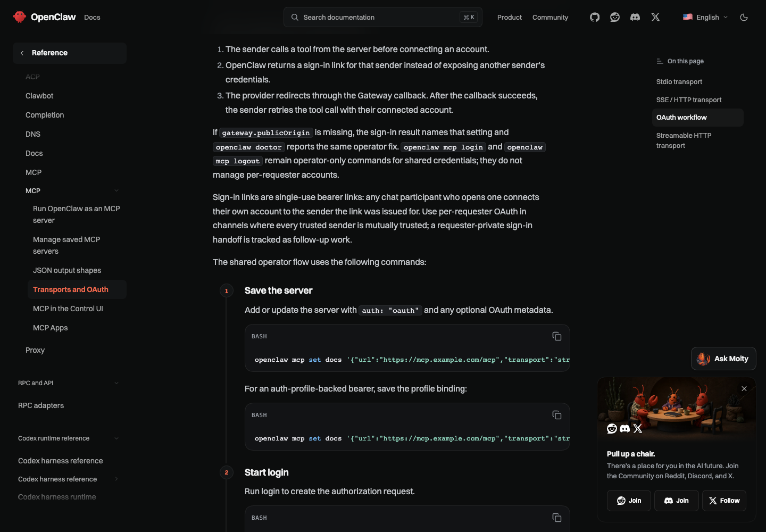The width and height of the screenshot is (766, 532).
Task: Go to Docs label next to logo
Action: pyautogui.click(x=92, y=18)
